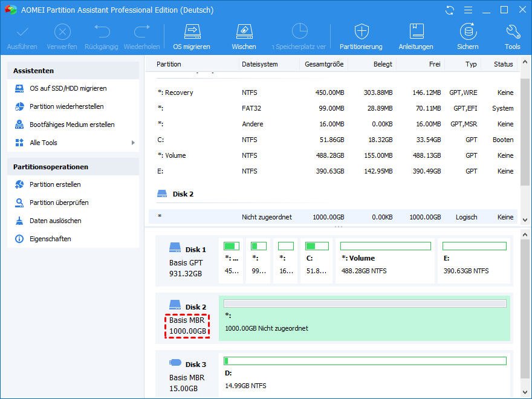Screen dimensions: 532x399
Task: Open the title bar hamburger menu
Action: click(x=467, y=10)
